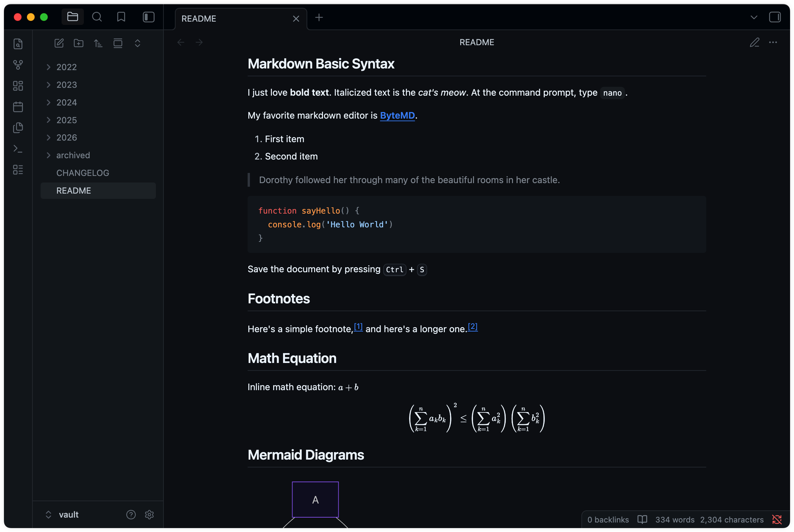Navigate back in note history
This screenshot has height=532, width=794.
tap(181, 42)
